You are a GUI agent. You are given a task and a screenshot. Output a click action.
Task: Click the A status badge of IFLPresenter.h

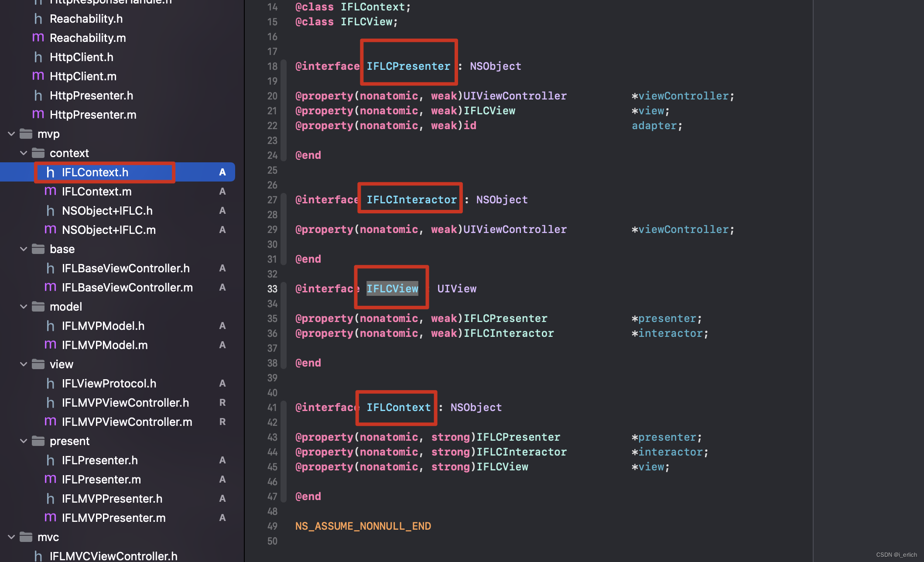(x=222, y=460)
